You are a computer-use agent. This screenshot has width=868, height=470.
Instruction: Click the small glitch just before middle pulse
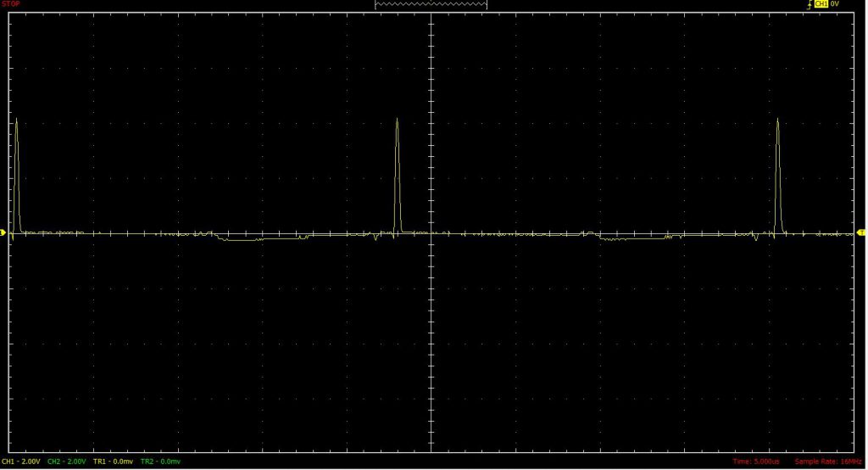point(376,238)
